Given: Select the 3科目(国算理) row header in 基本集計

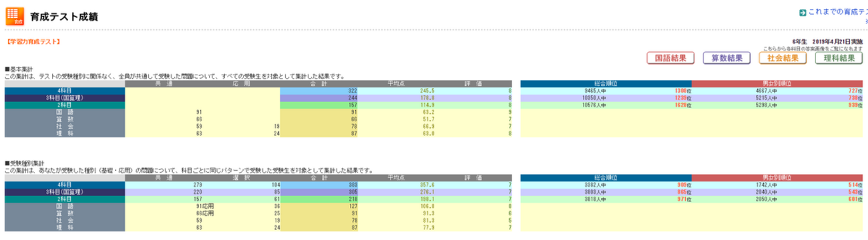Looking at the screenshot, I should [x=64, y=98].
